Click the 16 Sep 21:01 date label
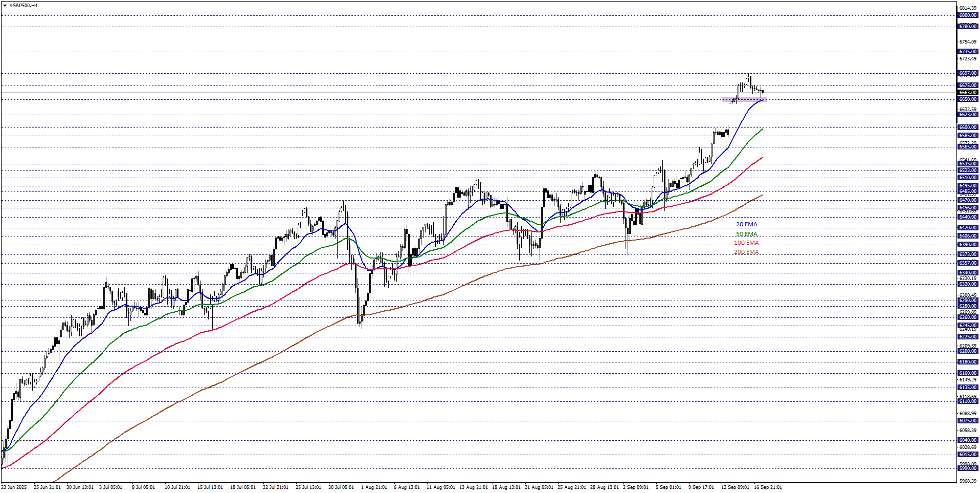Viewport: 980px width, 493px height. [x=768, y=487]
